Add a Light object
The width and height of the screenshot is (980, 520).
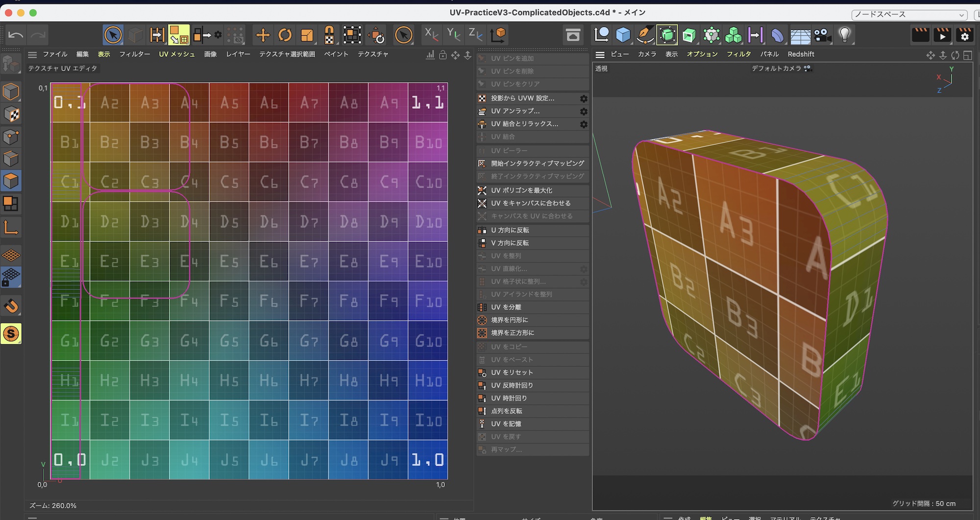[845, 35]
